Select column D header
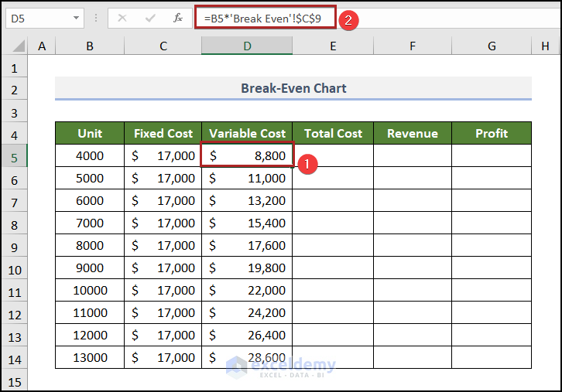This screenshot has width=562, height=392. click(x=247, y=46)
